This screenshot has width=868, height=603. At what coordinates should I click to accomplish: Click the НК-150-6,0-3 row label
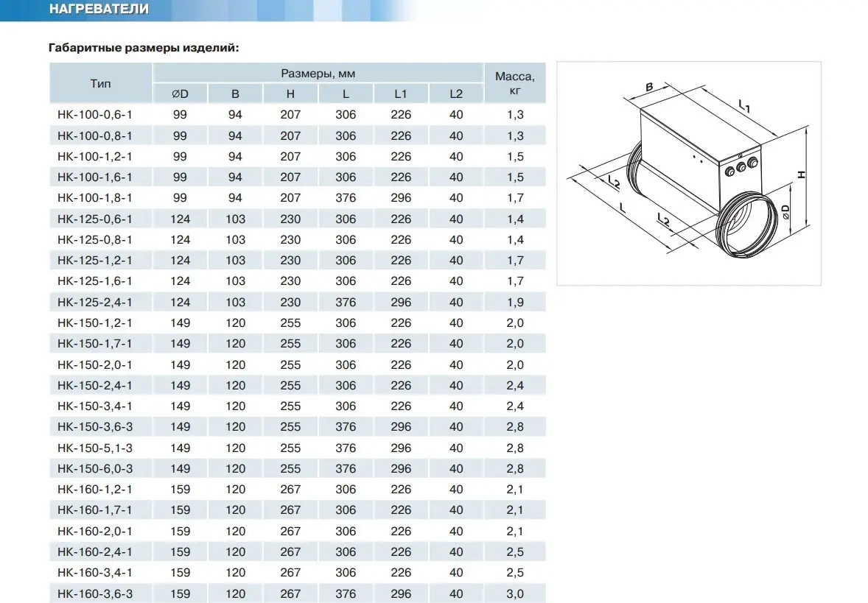[x=94, y=468]
